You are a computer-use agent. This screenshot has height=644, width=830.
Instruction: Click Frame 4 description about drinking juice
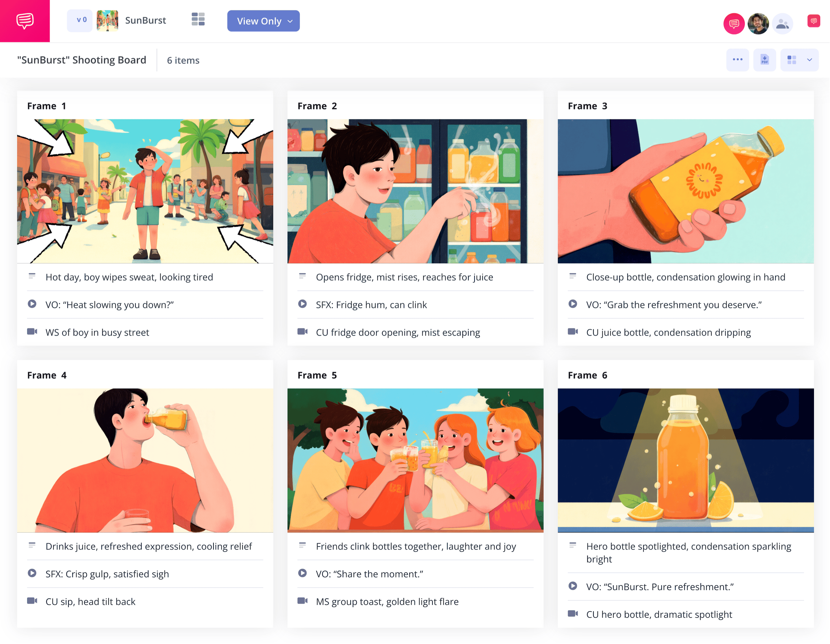click(149, 546)
